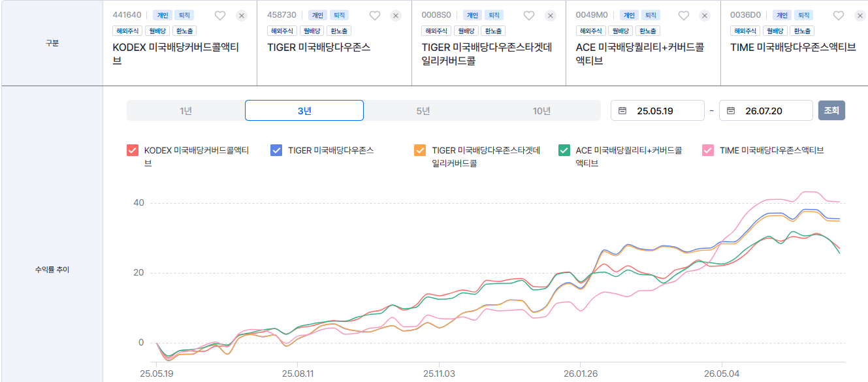Favorite ACE 미국배당퀄리티+커버드콜액티브 with heart
The image size is (868, 382).
684,16
